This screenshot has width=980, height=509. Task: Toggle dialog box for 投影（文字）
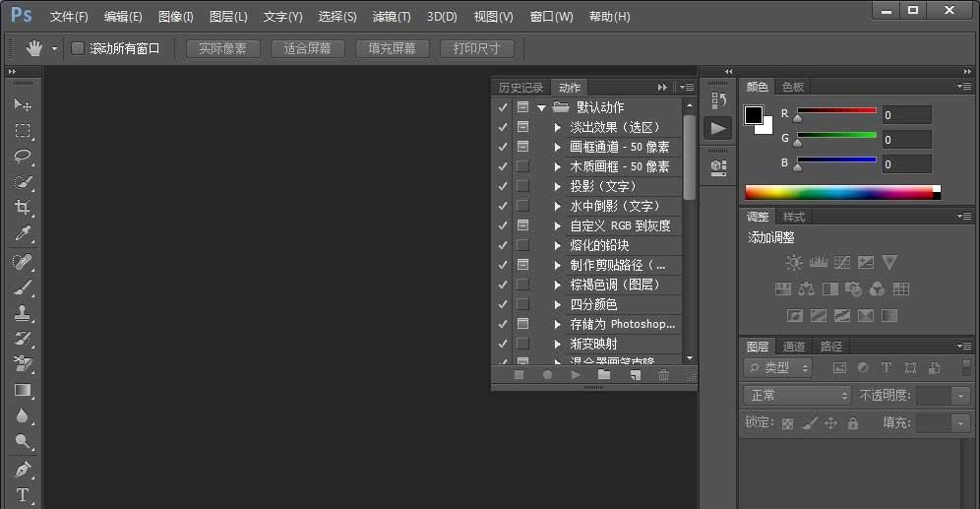tap(522, 186)
